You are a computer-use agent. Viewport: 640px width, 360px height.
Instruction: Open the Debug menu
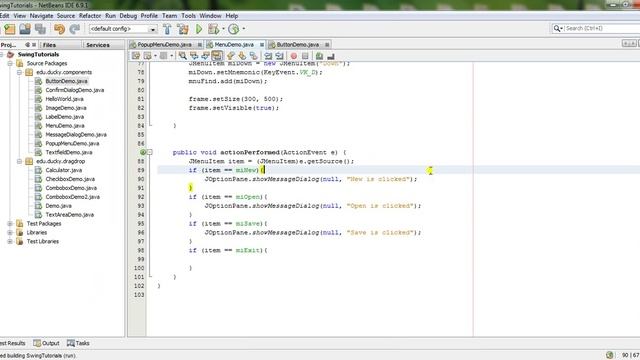point(128,16)
